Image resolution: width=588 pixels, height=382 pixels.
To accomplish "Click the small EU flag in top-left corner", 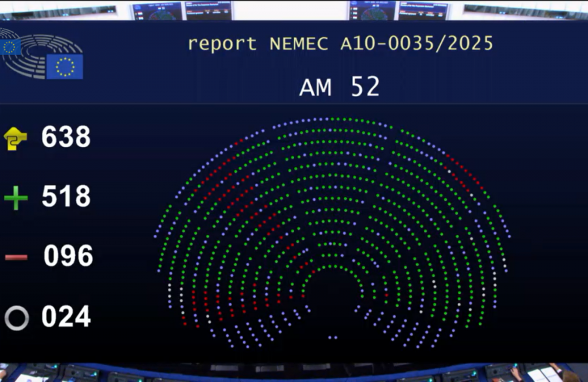I will coord(10,46).
